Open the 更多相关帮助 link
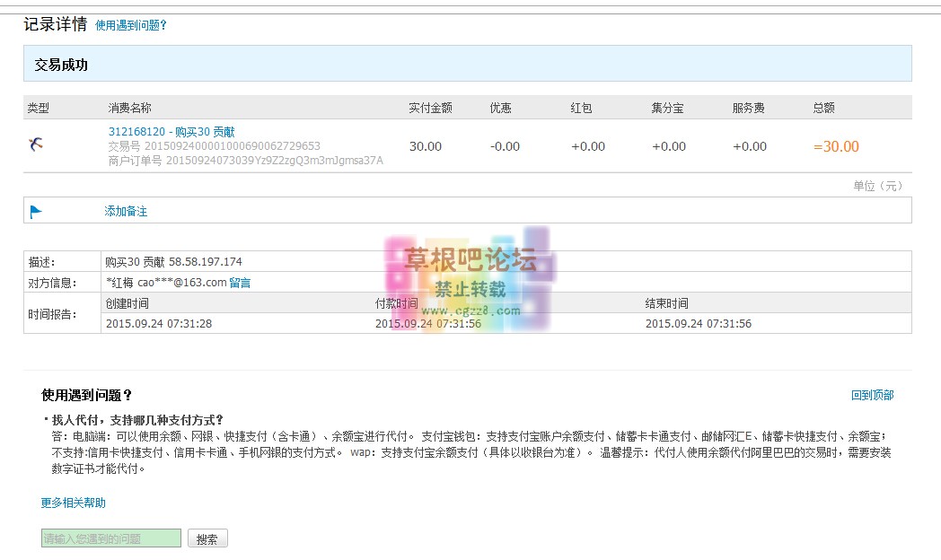 point(74,503)
